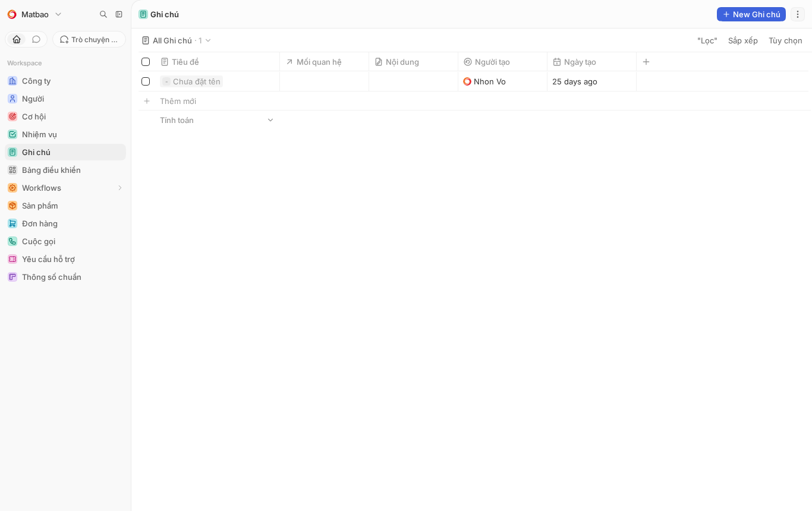Expand the Workflows submenu chevron
Screen dimensions: 812x511
pos(120,188)
